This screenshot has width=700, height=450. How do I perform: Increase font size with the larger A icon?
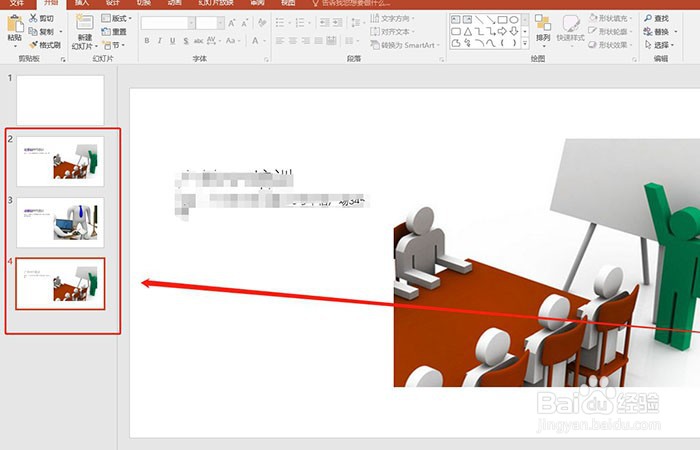[x=231, y=23]
